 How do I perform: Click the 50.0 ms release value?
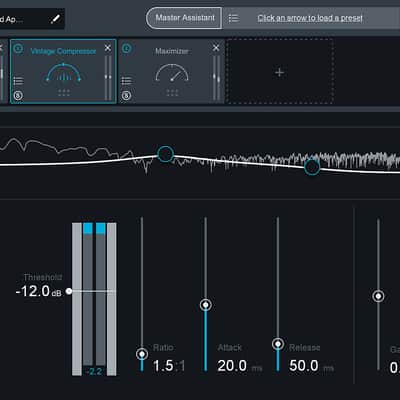(311, 366)
